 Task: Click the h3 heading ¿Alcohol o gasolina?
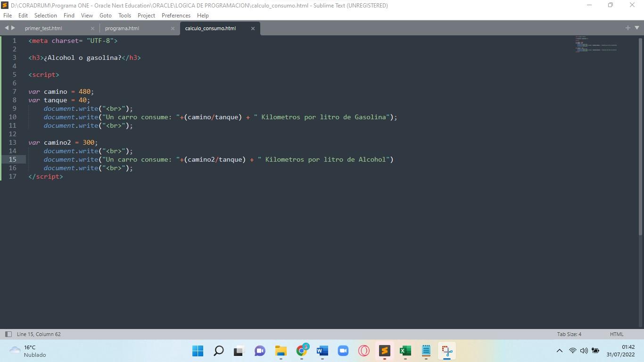tap(84, 58)
